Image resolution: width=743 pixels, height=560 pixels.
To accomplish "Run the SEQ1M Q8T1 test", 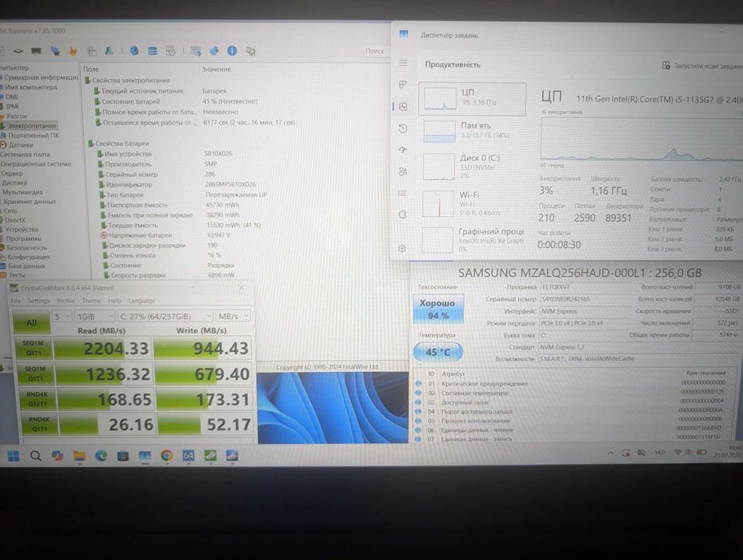I will 33,348.
